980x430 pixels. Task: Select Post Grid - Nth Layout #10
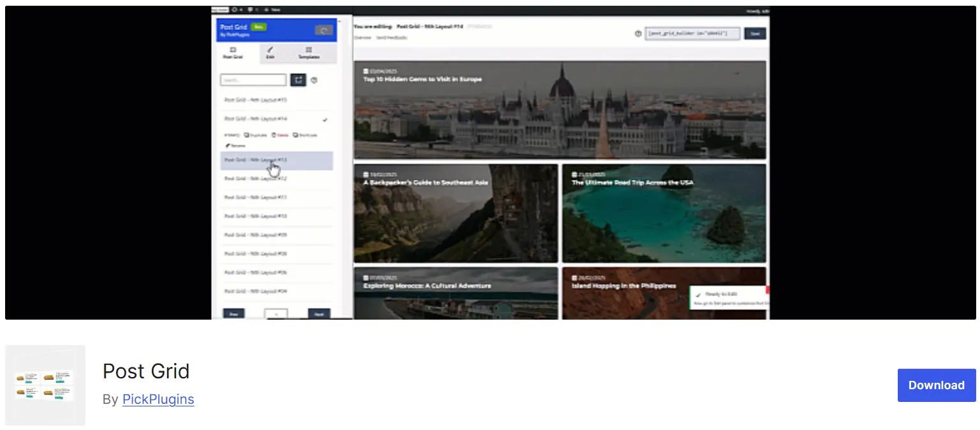[276, 216]
